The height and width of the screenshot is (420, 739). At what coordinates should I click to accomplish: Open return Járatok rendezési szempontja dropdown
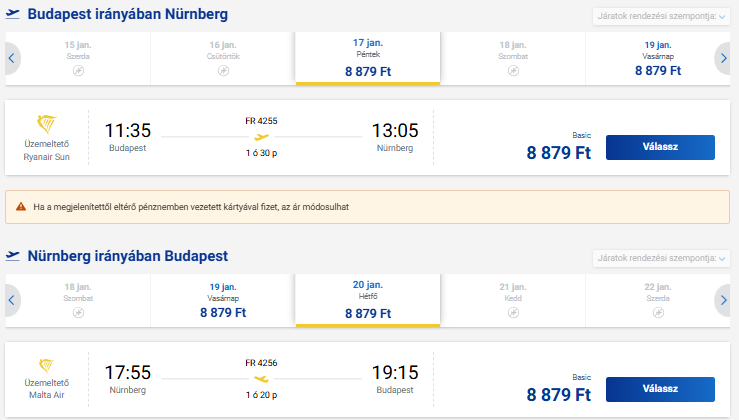(661, 258)
